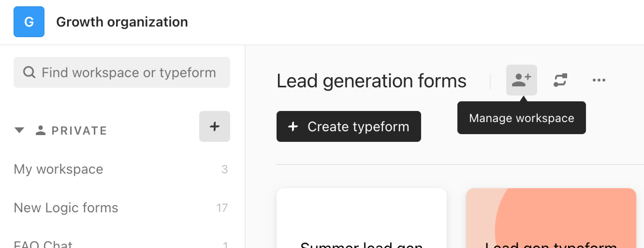The width and height of the screenshot is (644, 248).
Task: Click the sync arrows workspace icon
Action: coord(560,80)
